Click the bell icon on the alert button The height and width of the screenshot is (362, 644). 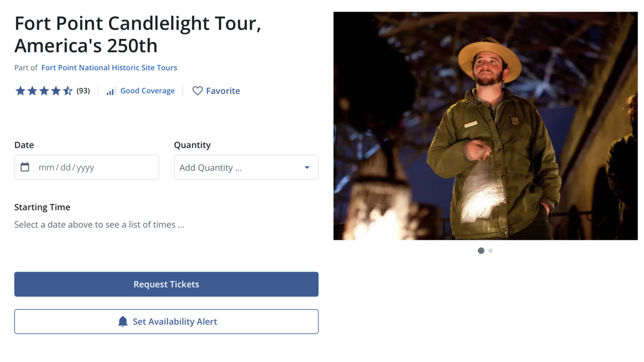click(122, 321)
